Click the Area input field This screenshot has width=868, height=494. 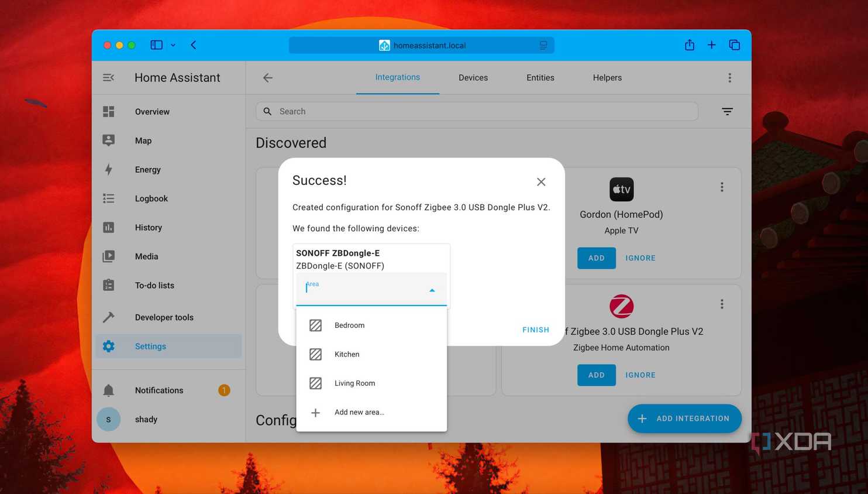(x=371, y=289)
